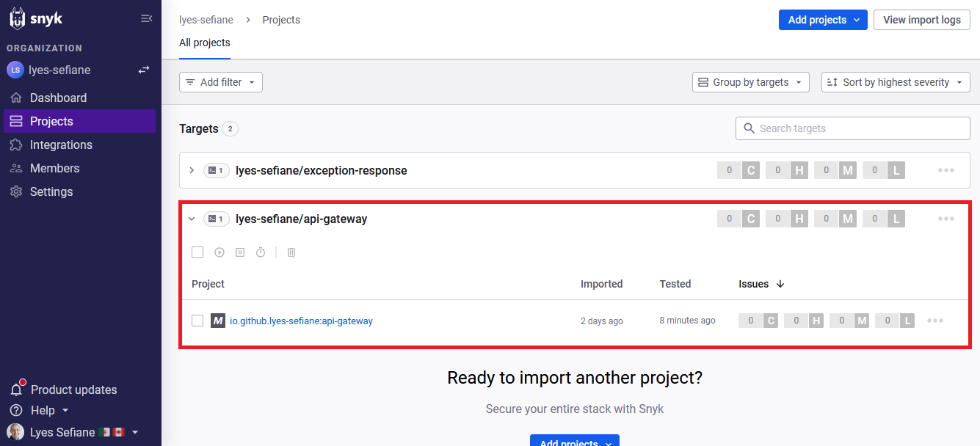Collapse the lyes-sefiane/api-gateway target
The height and width of the screenshot is (446, 980).
coord(192,219)
